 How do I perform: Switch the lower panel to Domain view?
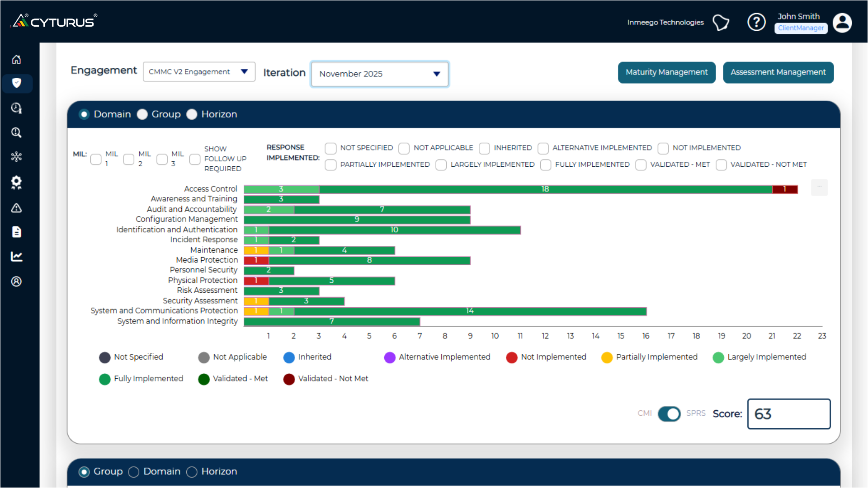(133, 472)
